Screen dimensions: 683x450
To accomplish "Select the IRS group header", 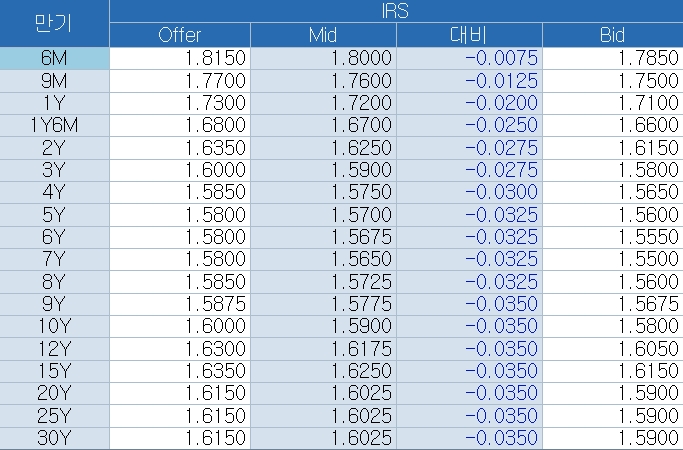I will (x=395, y=11).
